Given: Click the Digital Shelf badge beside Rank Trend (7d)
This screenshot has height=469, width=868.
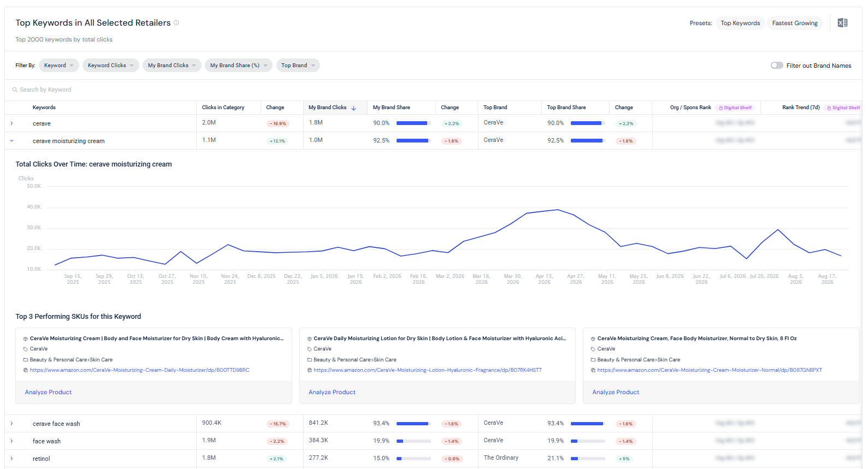Looking at the screenshot, I should (843, 108).
